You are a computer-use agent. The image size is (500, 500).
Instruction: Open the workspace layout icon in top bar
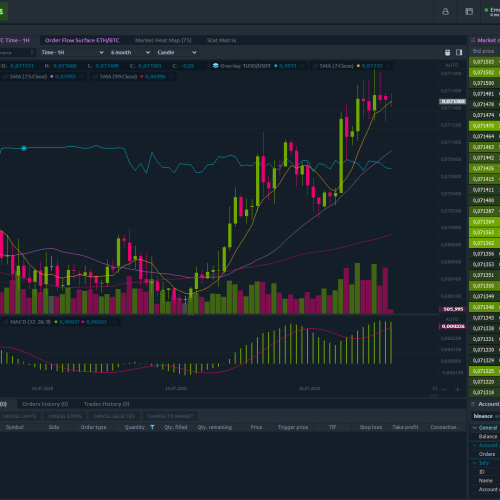click(469, 12)
